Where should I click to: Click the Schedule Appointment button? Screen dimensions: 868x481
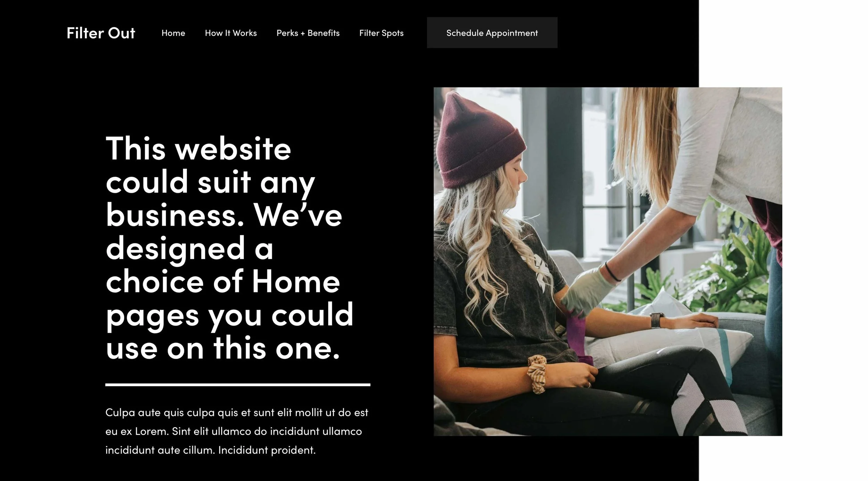(x=492, y=33)
